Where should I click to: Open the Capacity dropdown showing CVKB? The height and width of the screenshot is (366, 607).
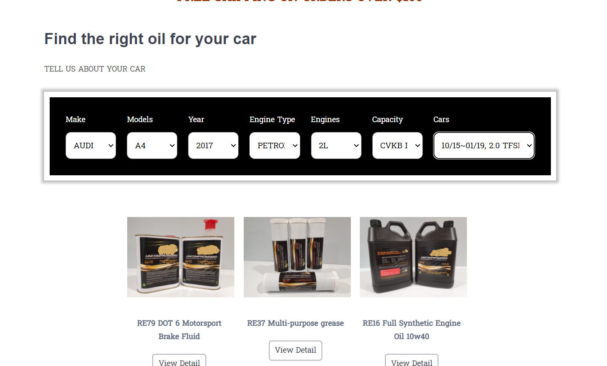397,146
